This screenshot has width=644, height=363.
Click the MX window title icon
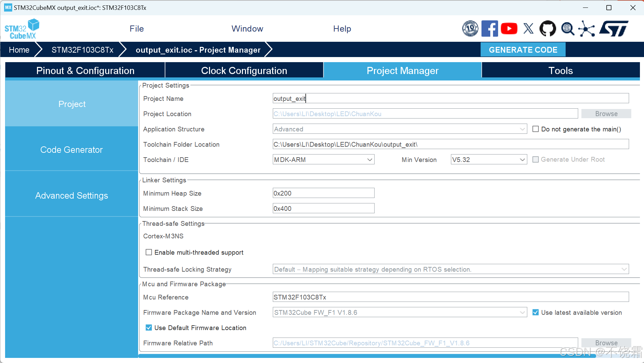pyautogui.click(x=8, y=7)
